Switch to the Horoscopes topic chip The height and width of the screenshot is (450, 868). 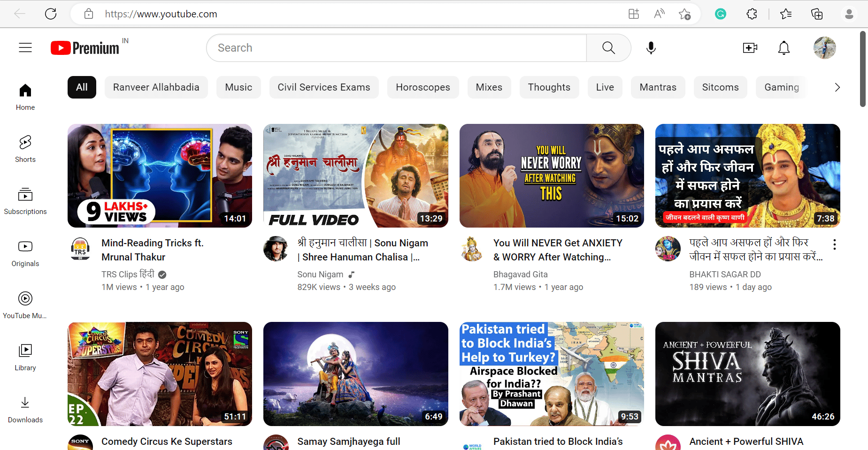pyautogui.click(x=422, y=87)
